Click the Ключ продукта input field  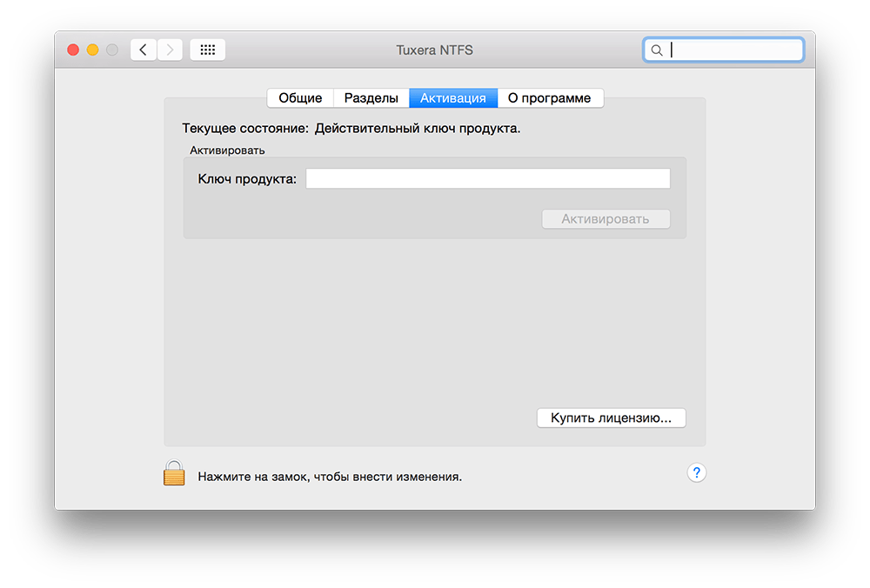[488, 178]
